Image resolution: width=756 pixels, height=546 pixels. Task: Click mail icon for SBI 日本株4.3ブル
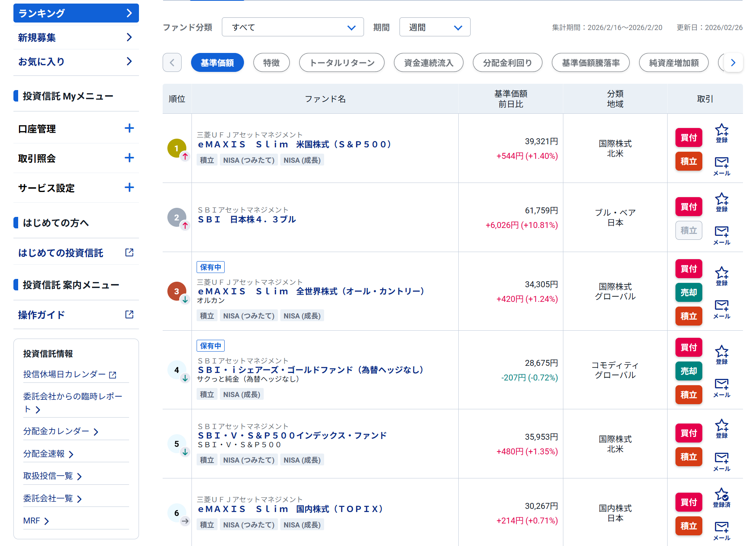(721, 234)
